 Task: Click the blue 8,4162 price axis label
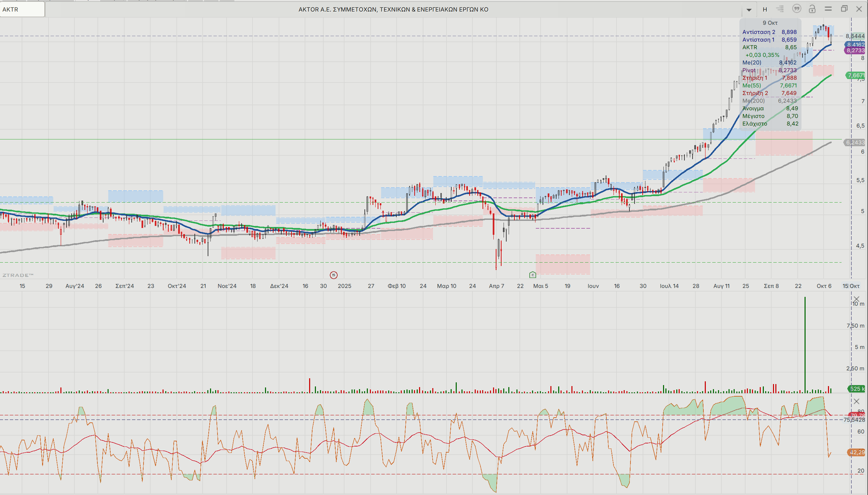tap(855, 44)
